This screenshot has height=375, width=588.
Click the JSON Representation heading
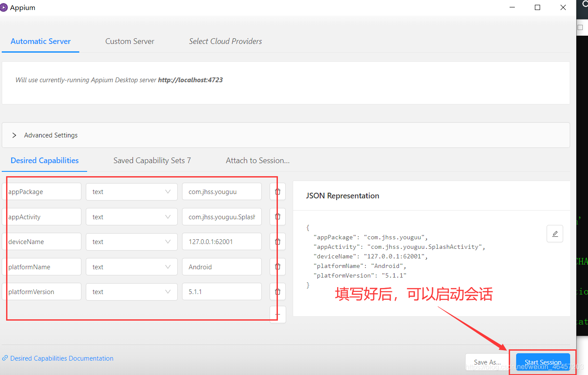coord(342,196)
